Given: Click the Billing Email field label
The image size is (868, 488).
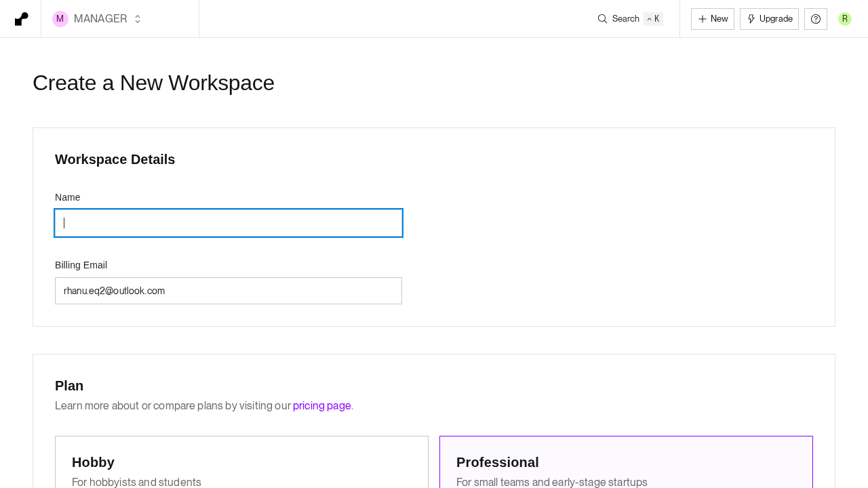Looking at the screenshot, I should [81, 265].
